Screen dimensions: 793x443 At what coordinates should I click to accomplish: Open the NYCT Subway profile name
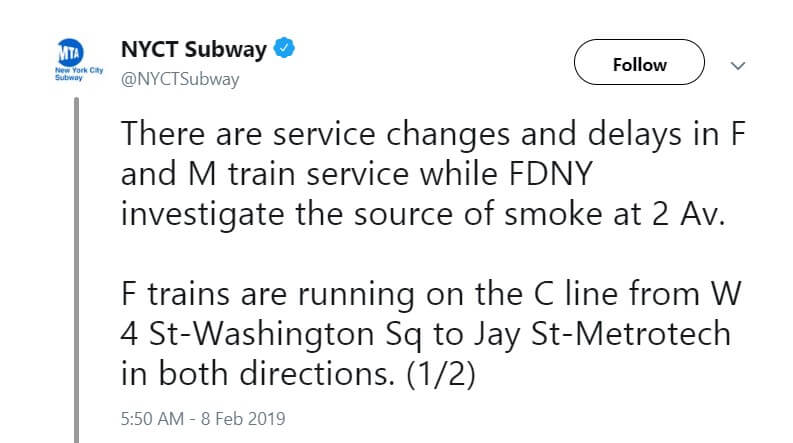coord(192,50)
